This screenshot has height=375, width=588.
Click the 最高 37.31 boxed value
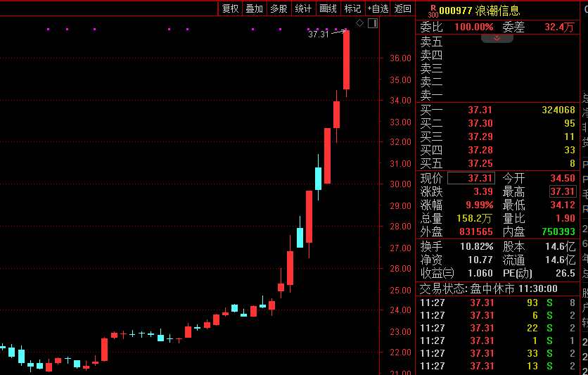pos(563,191)
